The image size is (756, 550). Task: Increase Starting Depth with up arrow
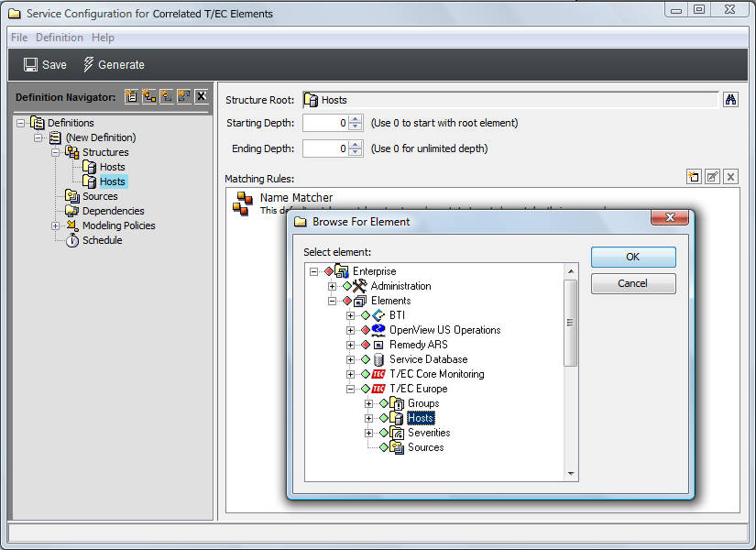pos(356,118)
